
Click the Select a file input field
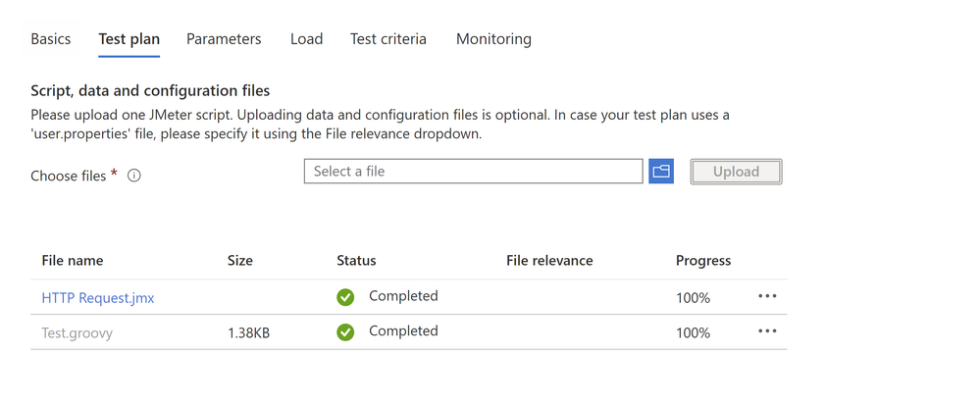pos(473,172)
